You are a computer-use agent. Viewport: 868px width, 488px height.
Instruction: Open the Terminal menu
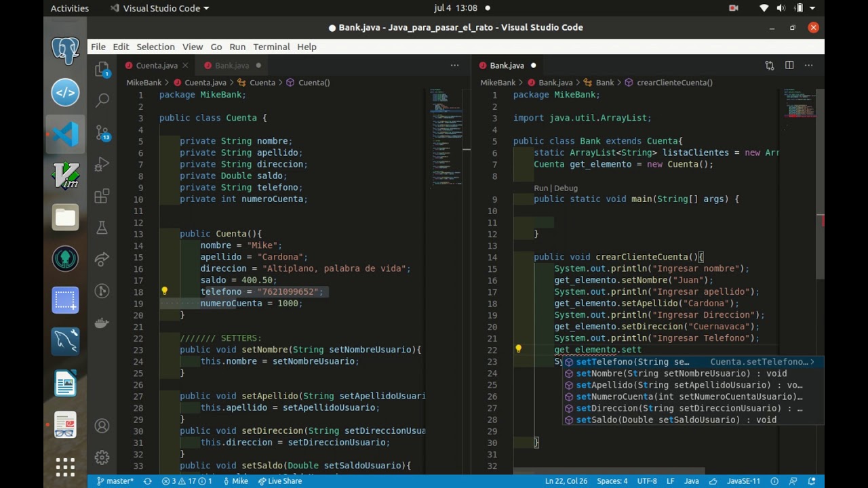(x=271, y=47)
